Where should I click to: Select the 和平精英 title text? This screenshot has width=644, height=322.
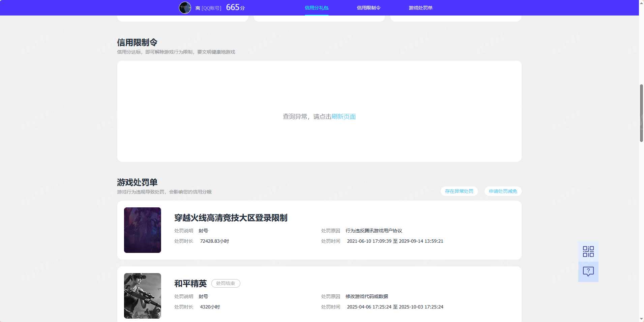point(190,284)
